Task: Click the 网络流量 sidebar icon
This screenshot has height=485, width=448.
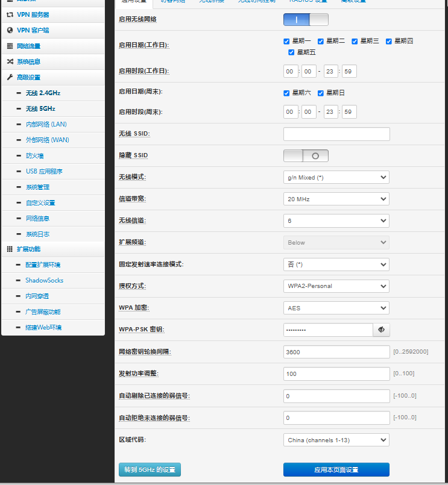Action: point(10,46)
